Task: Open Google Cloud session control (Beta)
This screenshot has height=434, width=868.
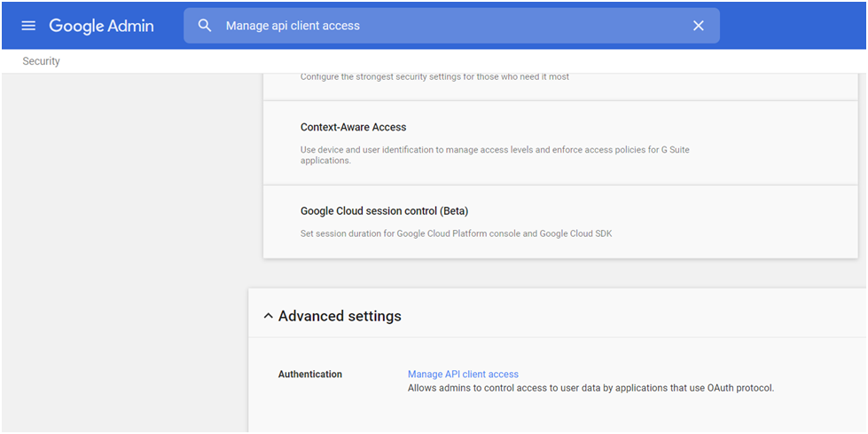Action: pyautogui.click(x=385, y=211)
